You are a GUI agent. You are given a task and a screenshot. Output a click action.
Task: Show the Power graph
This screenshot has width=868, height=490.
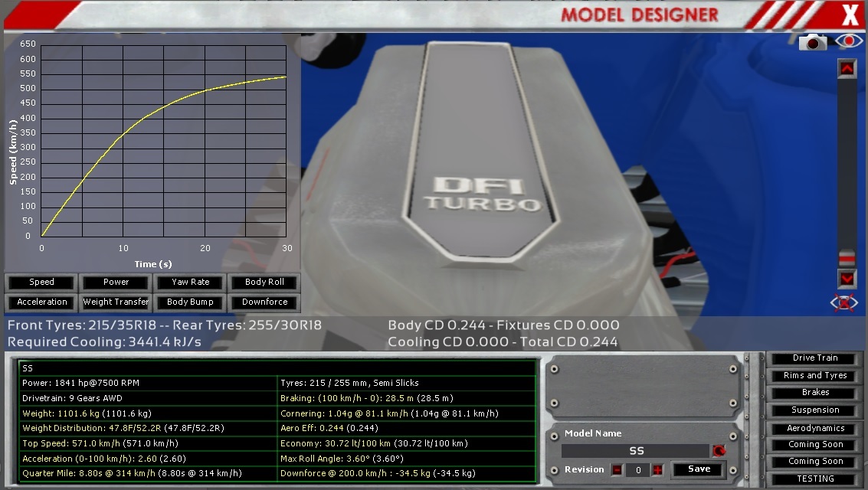(x=116, y=282)
